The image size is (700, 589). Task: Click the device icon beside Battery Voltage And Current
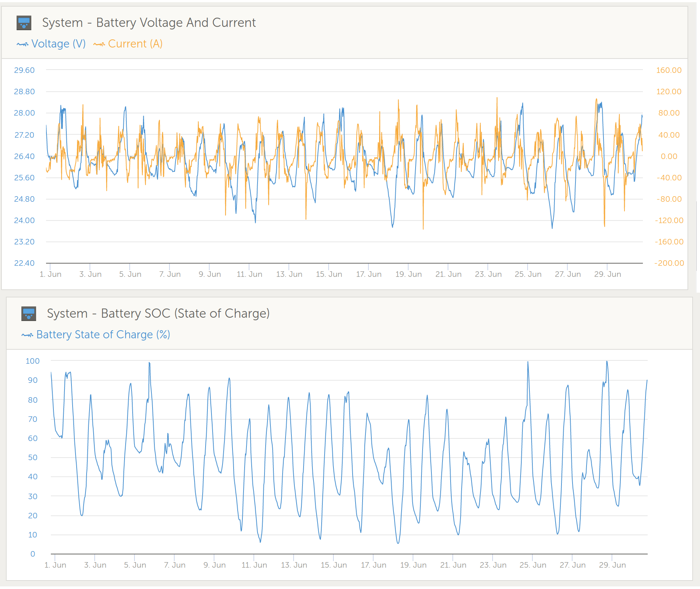point(24,23)
